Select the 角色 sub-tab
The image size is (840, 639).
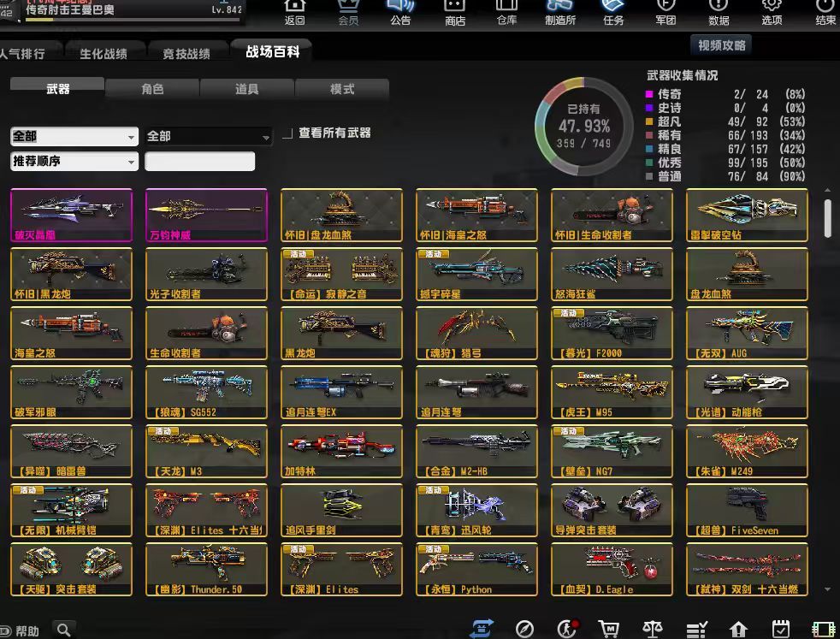coord(152,89)
